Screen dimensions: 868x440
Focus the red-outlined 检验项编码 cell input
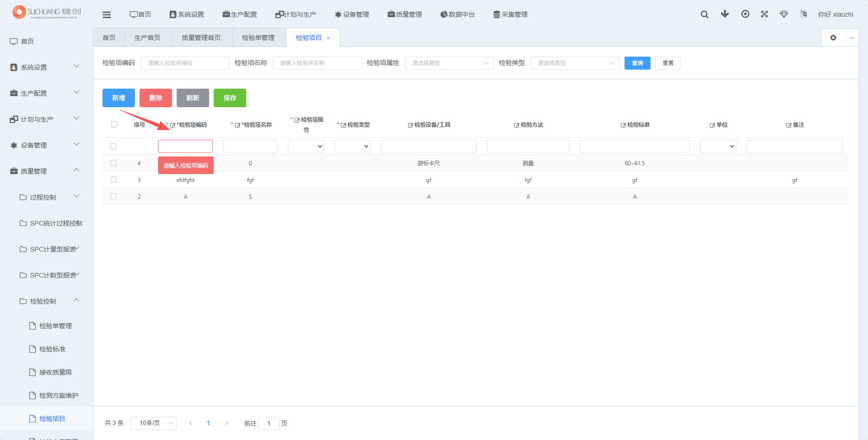(185, 146)
